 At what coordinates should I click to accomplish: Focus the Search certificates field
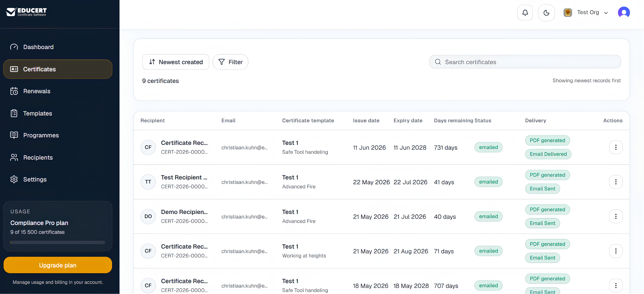pos(525,62)
